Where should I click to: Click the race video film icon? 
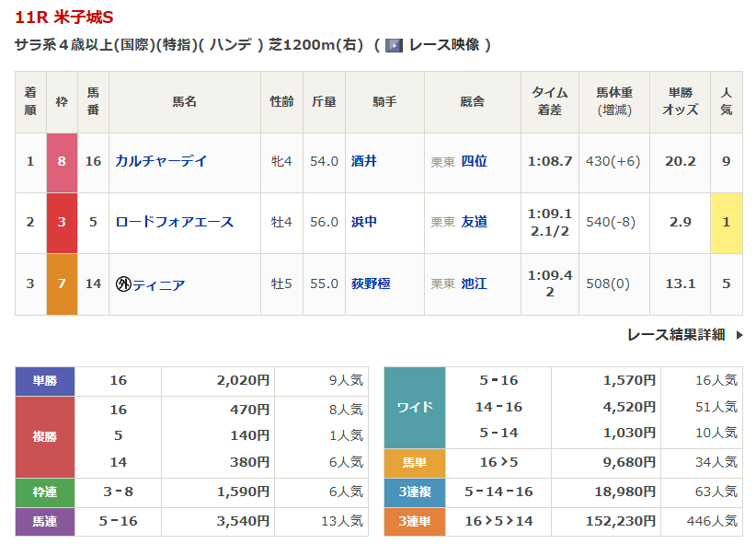pos(394,45)
